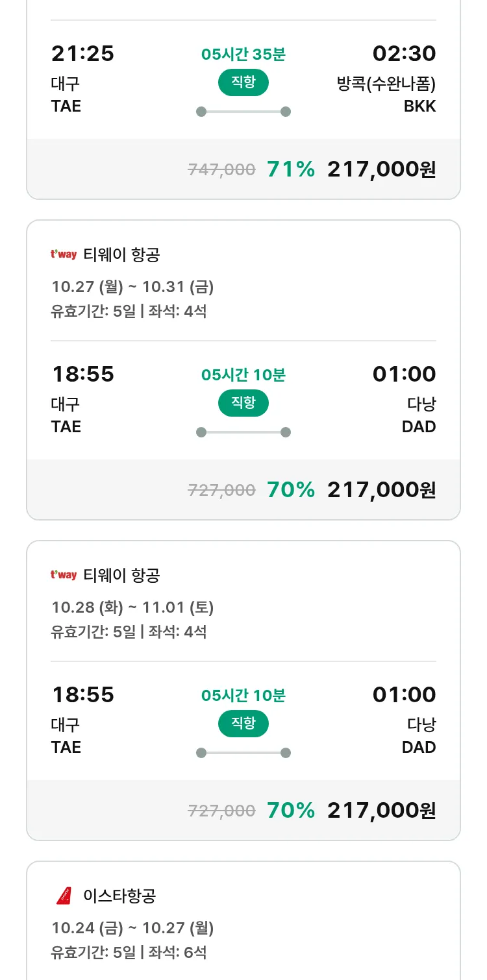Tap the 직항 badge on the Bangkok flight

click(243, 83)
